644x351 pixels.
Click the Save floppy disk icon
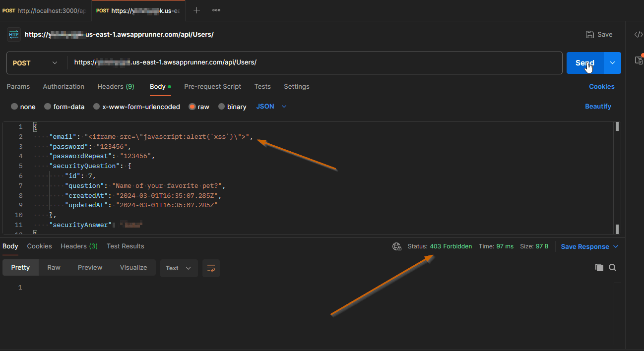click(x=590, y=35)
